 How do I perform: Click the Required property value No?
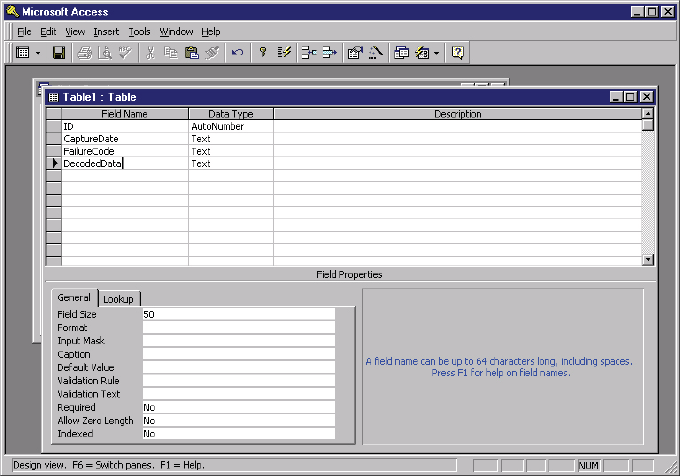[x=239, y=408]
